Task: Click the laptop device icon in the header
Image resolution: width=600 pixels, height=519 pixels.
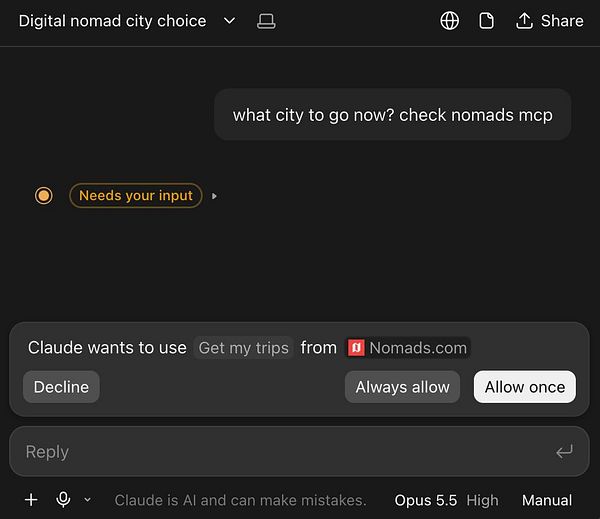Action: 266,21
